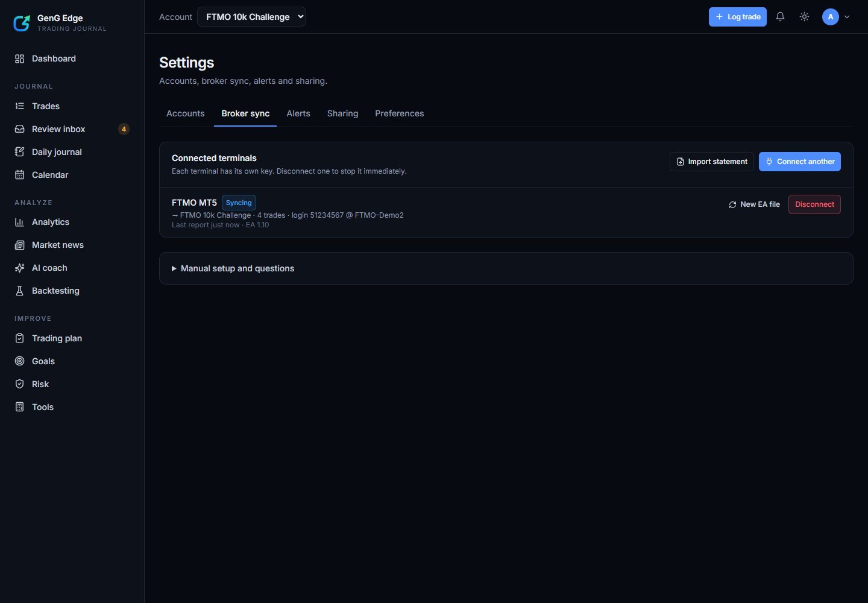Open Calendar icon in sidebar
The image size is (868, 603).
(x=19, y=175)
